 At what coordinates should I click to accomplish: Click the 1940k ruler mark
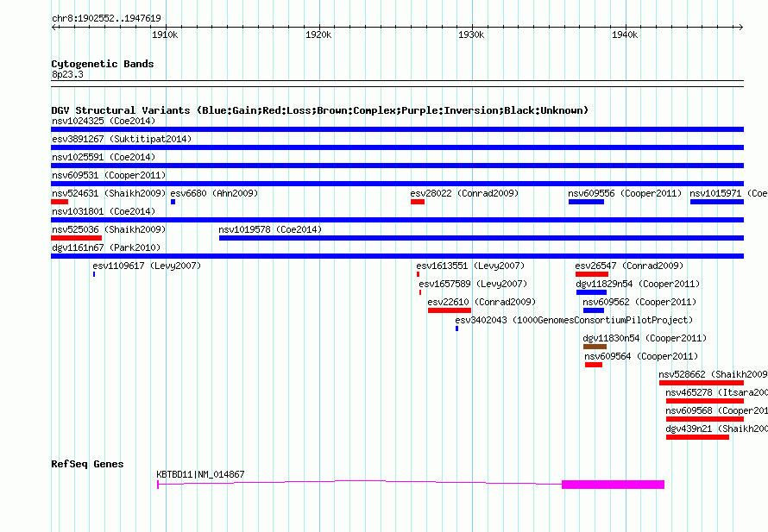coord(625,34)
